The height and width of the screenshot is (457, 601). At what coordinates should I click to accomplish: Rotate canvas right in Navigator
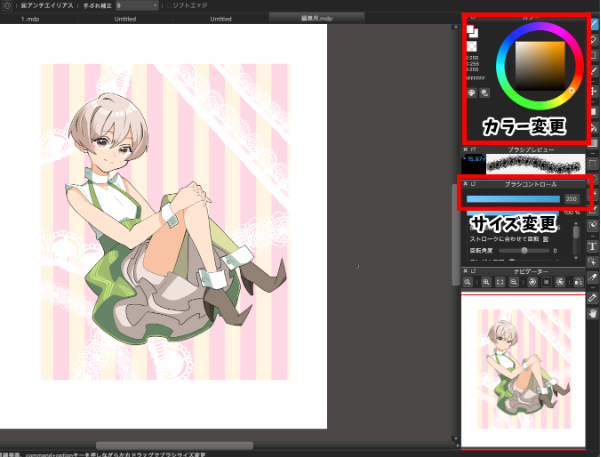[560, 282]
